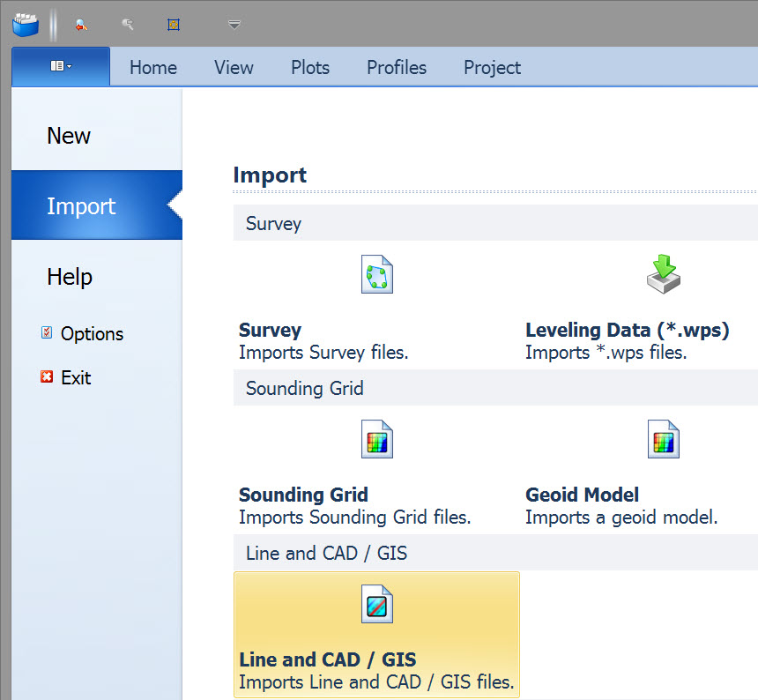758x700 pixels.
Task: Open the View ribbon tab
Action: click(234, 68)
